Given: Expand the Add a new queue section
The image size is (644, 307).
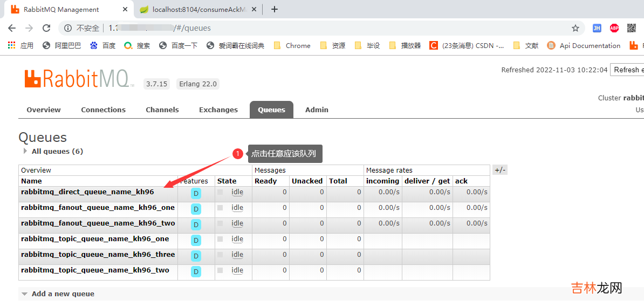Looking at the screenshot, I should pos(63,294).
